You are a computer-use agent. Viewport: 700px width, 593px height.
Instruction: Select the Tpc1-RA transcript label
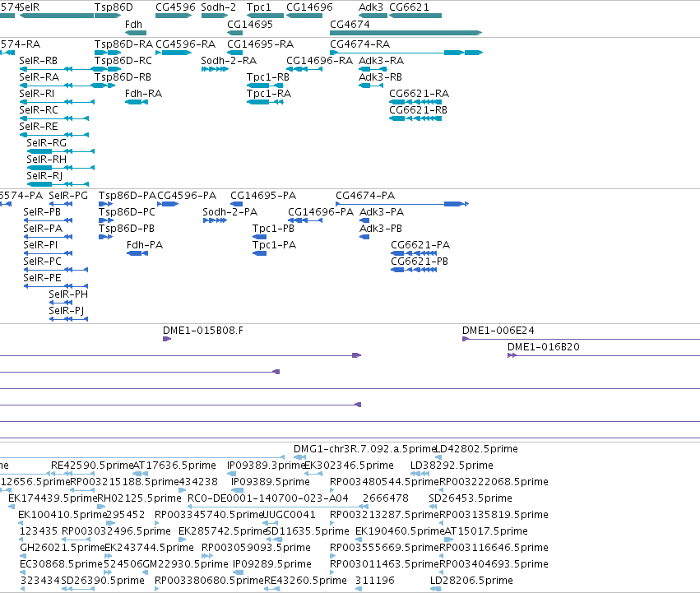pos(269,93)
